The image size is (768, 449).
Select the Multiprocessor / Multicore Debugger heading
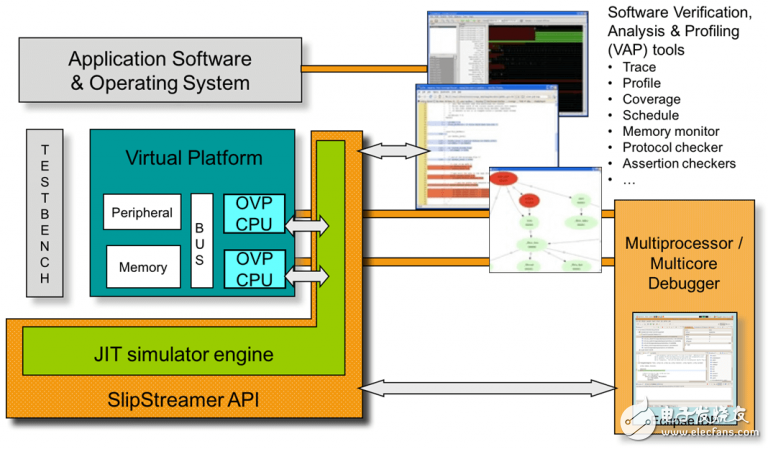(x=686, y=263)
